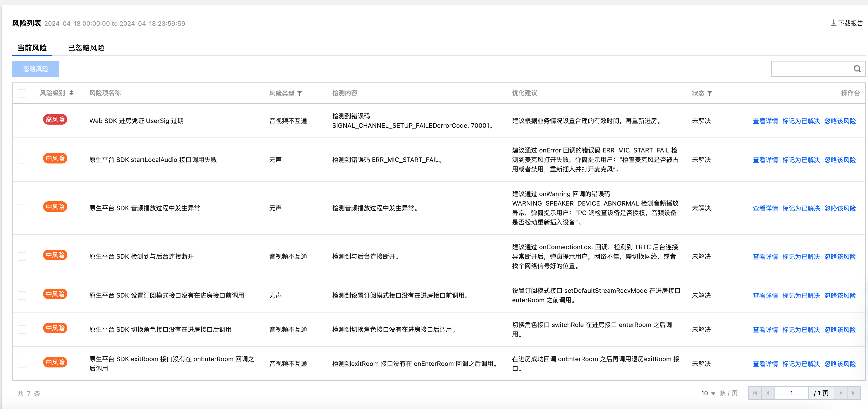
Task: Open 查看详情 for UserSig 过期 risk
Action: (765, 121)
